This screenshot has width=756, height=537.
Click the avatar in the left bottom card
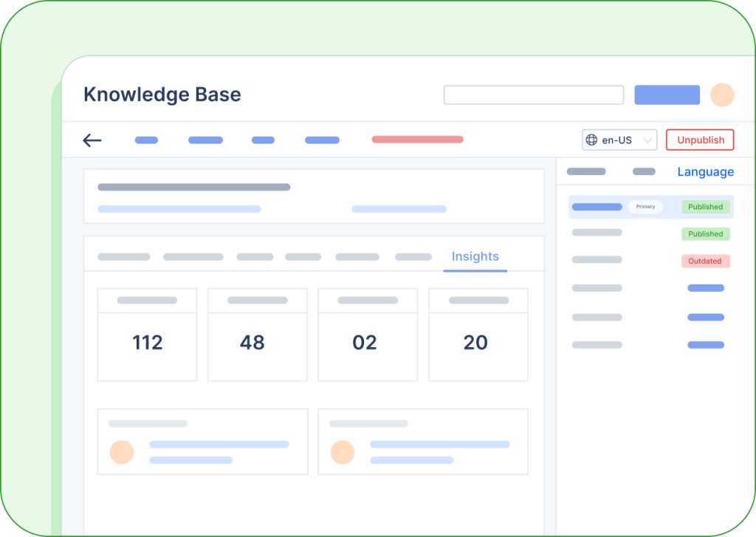122,451
